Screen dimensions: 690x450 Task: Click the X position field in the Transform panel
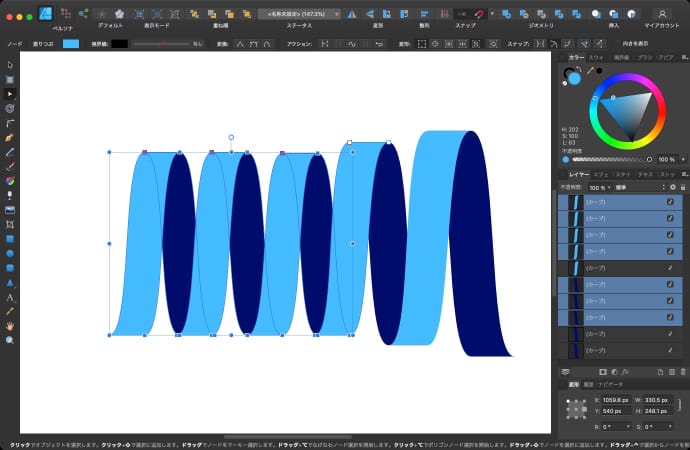pos(616,401)
